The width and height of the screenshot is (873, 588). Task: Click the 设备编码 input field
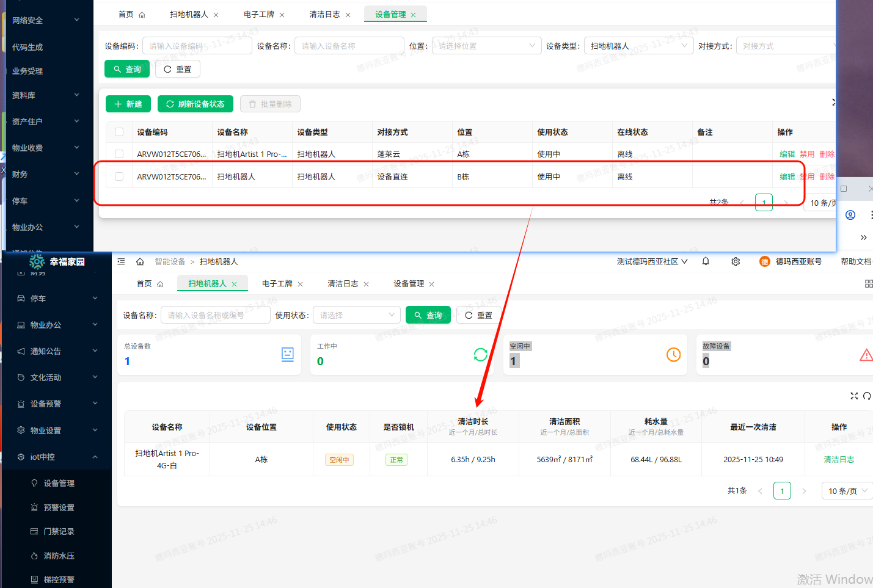[x=197, y=46]
